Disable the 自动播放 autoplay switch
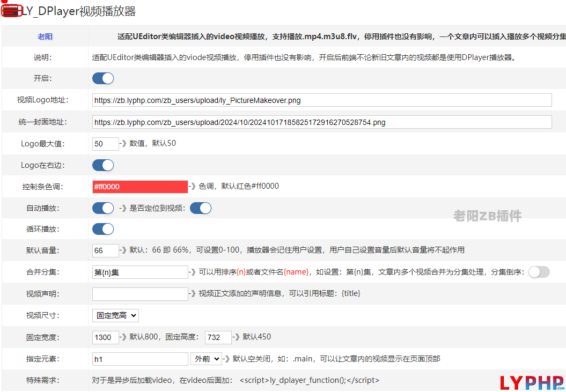Image resolution: width=566 pixels, height=392 pixels. 103,208
